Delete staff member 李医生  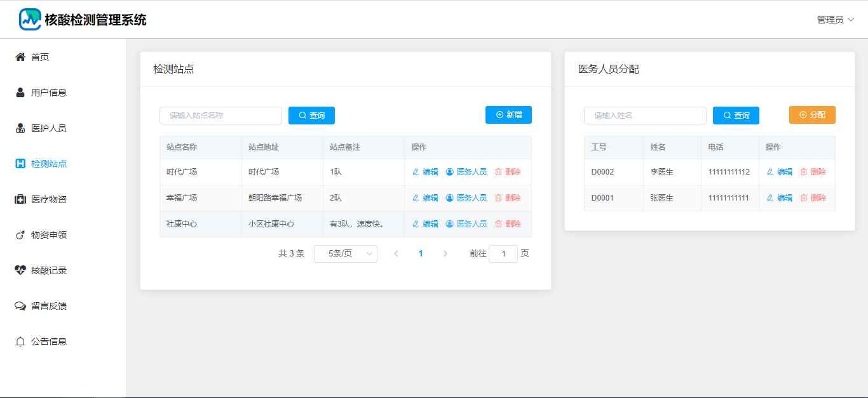coord(813,172)
